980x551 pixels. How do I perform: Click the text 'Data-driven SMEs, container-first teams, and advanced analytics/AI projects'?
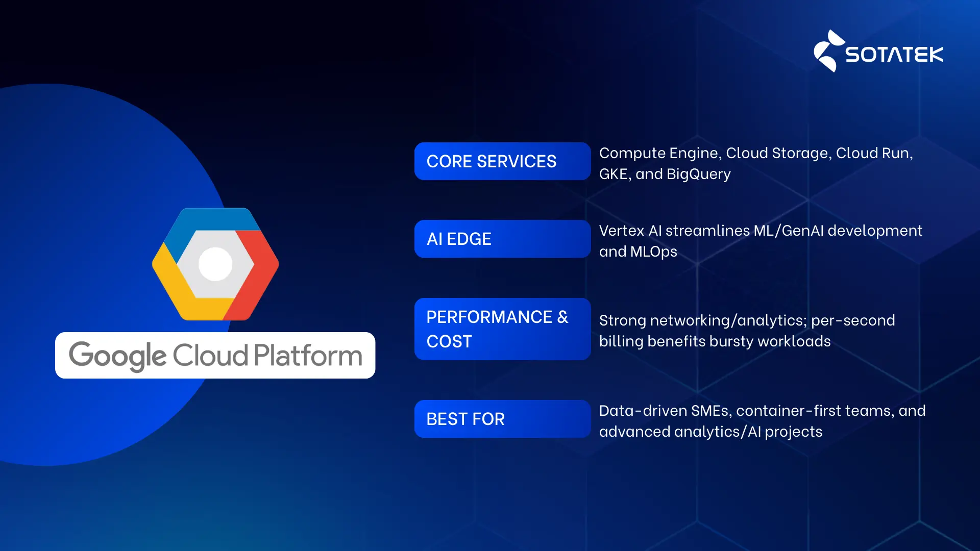(762, 421)
